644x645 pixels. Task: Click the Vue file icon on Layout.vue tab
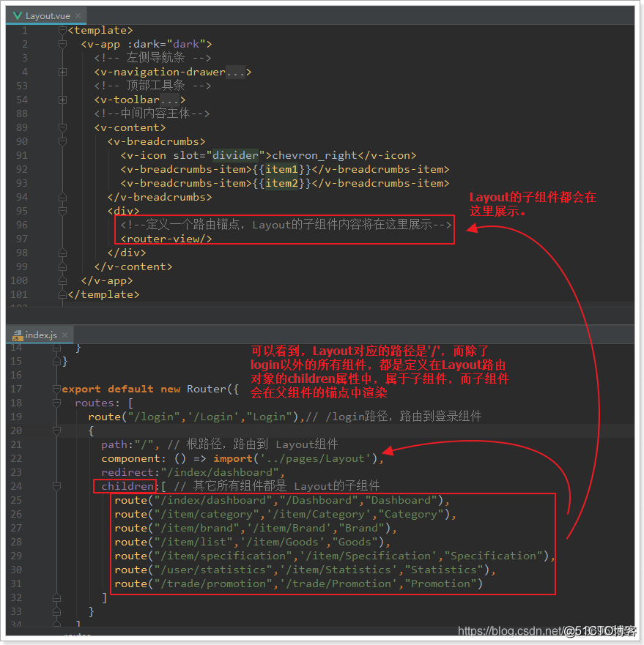pyautogui.click(x=18, y=15)
